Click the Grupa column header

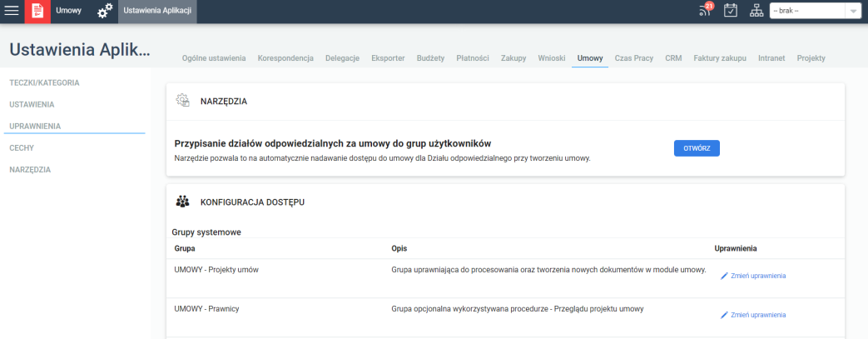tap(185, 248)
